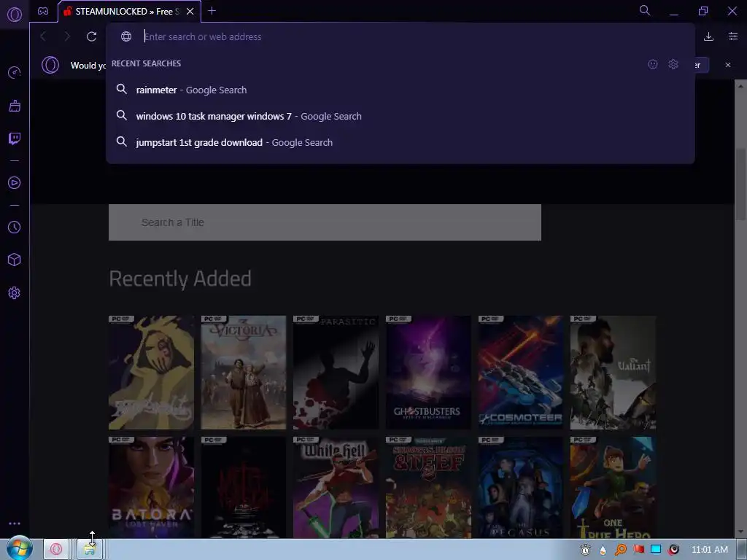This screenshot has height=560, width=747.
Task: Select the 'rainmeter' recent search
Action: click(400, 90)
